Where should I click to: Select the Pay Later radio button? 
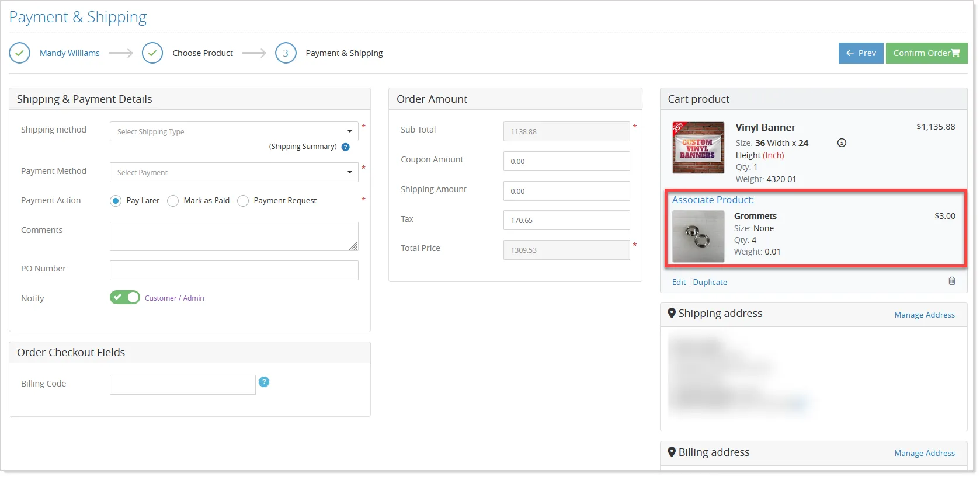point(116,201)
